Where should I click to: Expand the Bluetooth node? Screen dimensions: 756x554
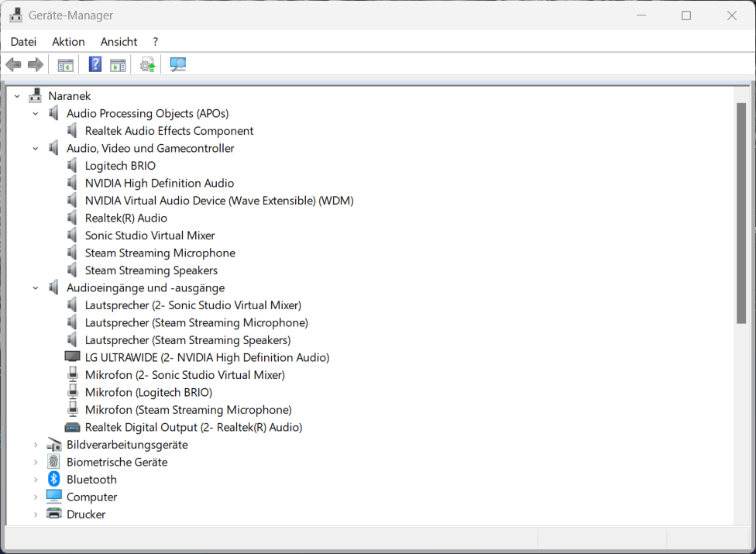[x=36, y=480]
